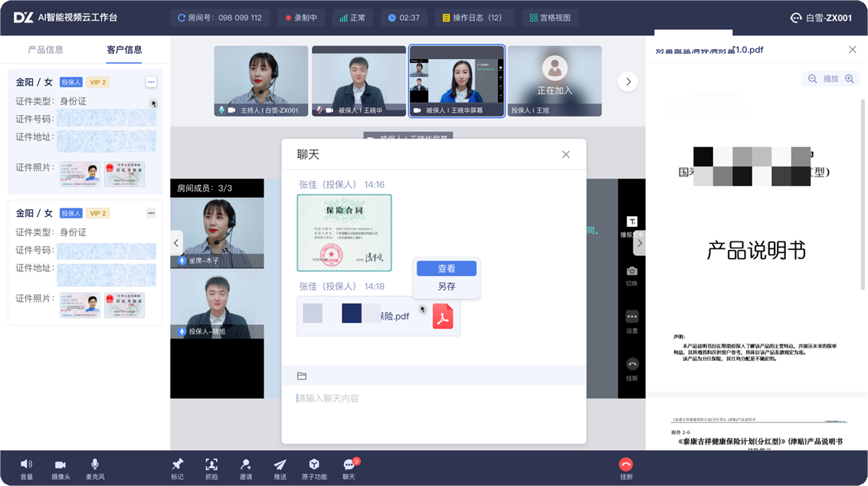Screen dimensions: 868x486
Task: Open 原子功能 in the bottom toolbar
Action: (314, 465)
